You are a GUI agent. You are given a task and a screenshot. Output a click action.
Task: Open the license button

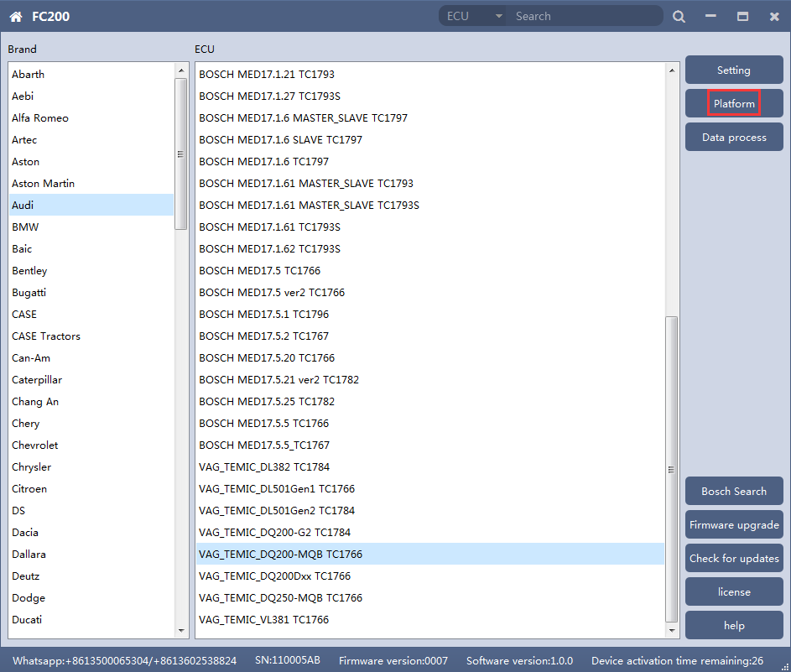pyautogui.click(x=734, y=591)
